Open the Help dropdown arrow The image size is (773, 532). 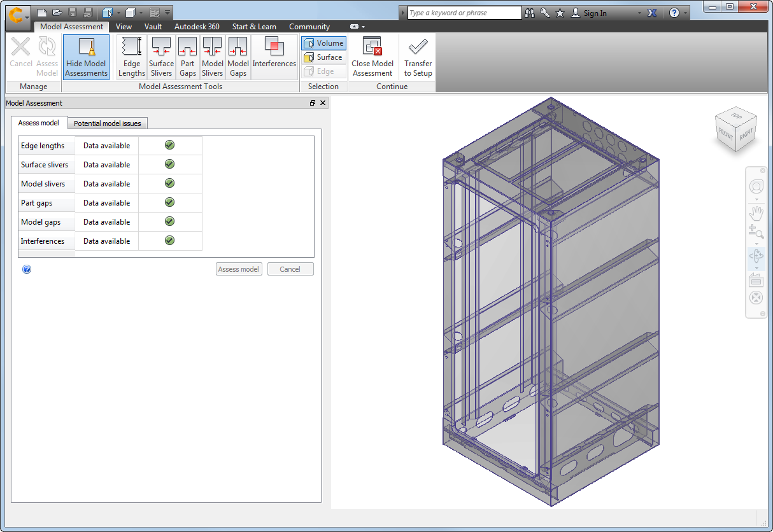(x=685, y=13)
